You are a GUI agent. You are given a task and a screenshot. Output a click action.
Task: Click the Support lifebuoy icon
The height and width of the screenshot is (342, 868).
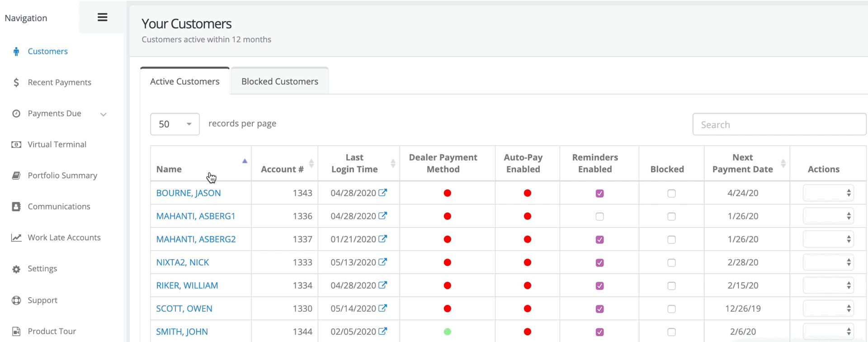pos(16,300)
